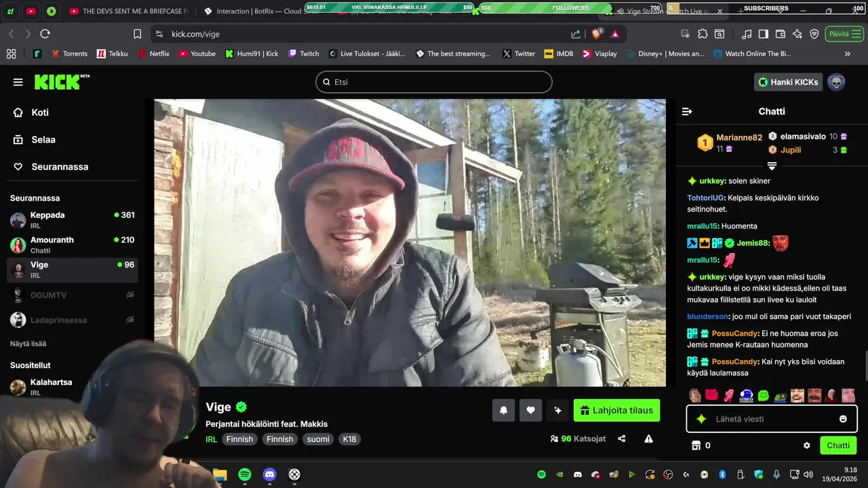Click leaderboard top gifter Marianne82
Viewport: 868px width, 488px height.
739,138
